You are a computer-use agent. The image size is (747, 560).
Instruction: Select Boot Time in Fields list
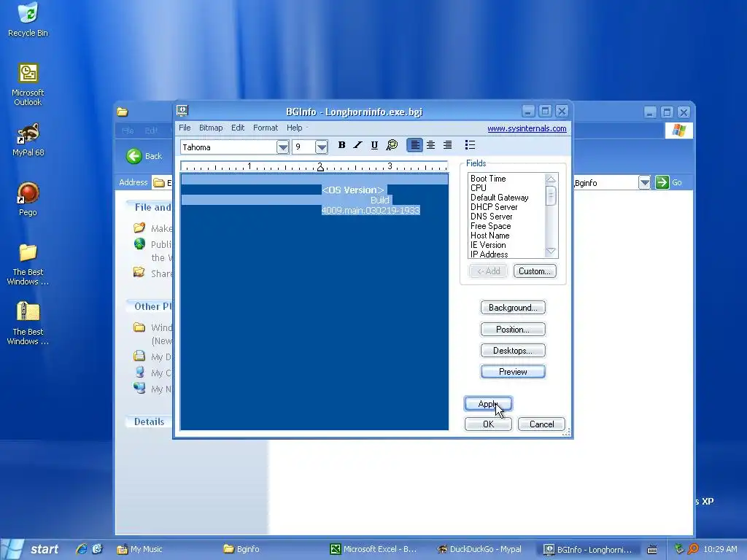point(488,179)
